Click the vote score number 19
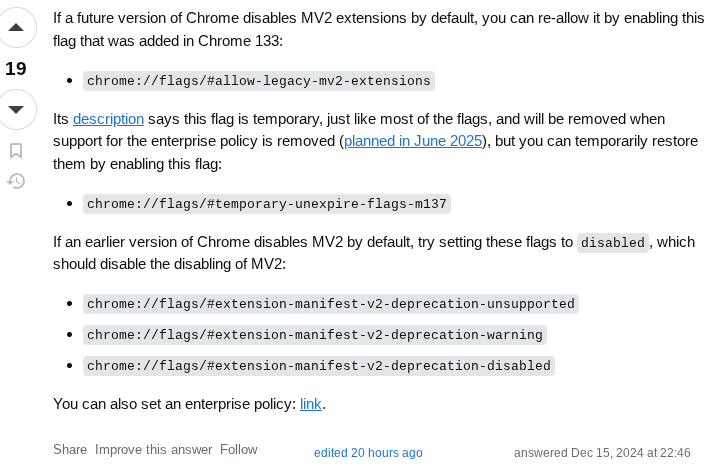Image resolution: width=724 pixels, height=469 pixels. (16, 69)
